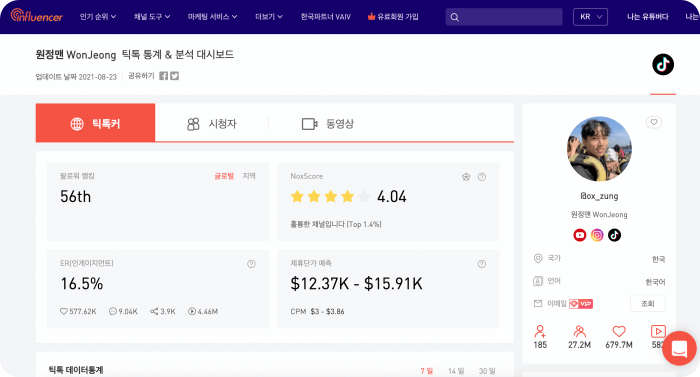Click 나는 유튜버다 link
Viewport: 700px width, 377px height.
(x=648, y=17)
